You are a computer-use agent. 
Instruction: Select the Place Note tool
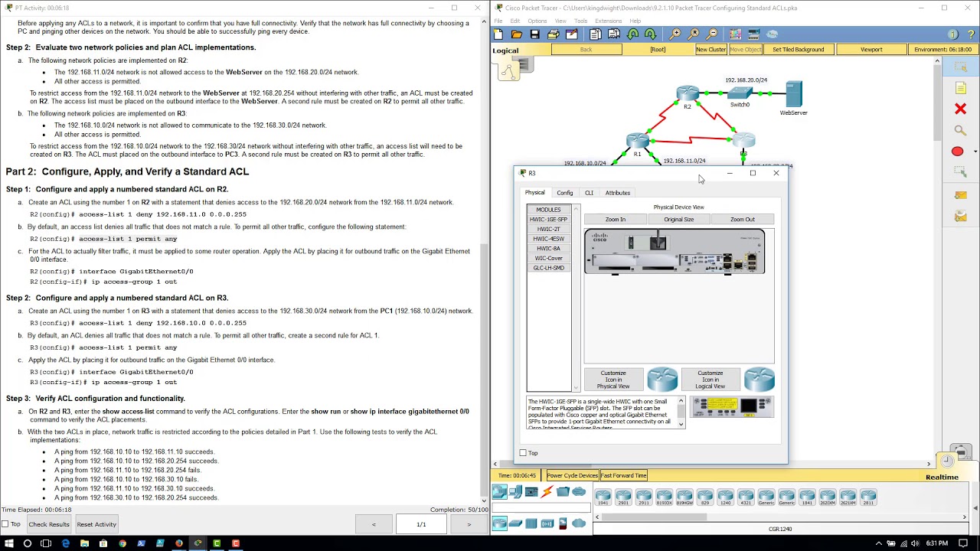click(x=960, y=88)
